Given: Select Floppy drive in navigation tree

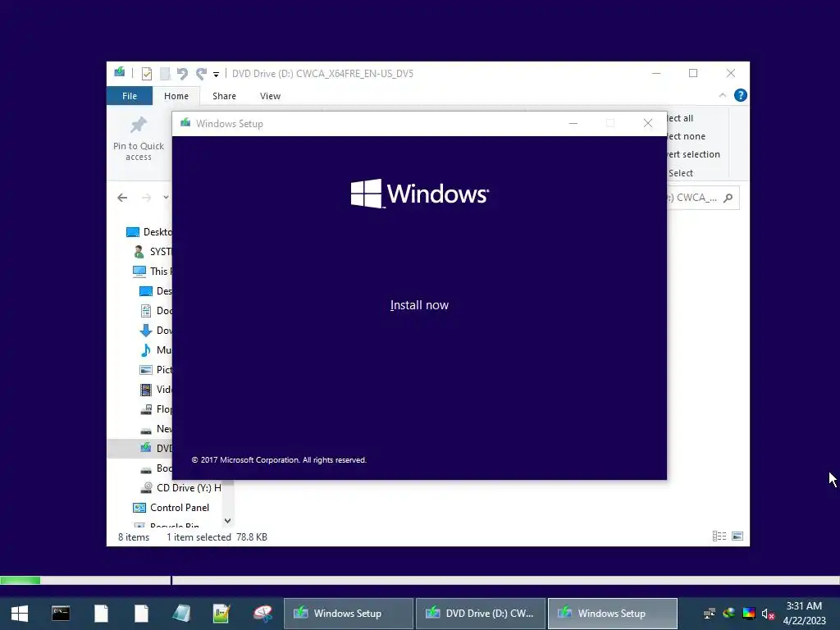Looking at the screenshot, I should [x=155, y=409].
